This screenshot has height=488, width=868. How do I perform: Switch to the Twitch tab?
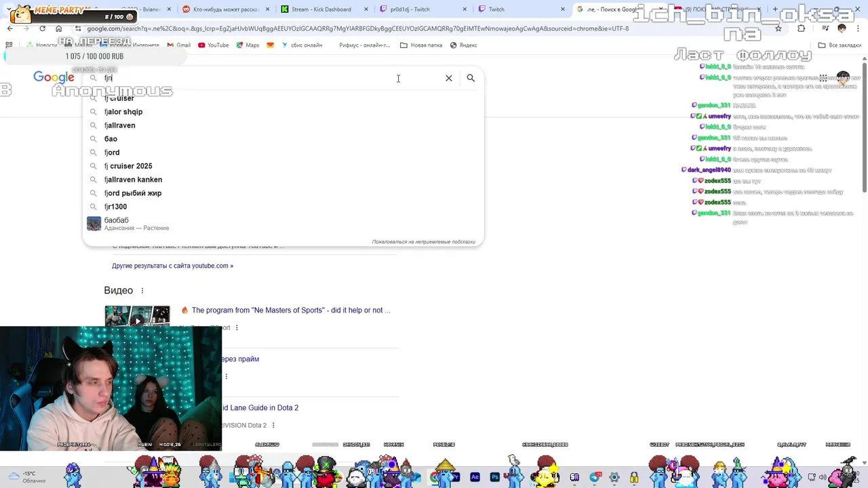(x=522, y=9)
